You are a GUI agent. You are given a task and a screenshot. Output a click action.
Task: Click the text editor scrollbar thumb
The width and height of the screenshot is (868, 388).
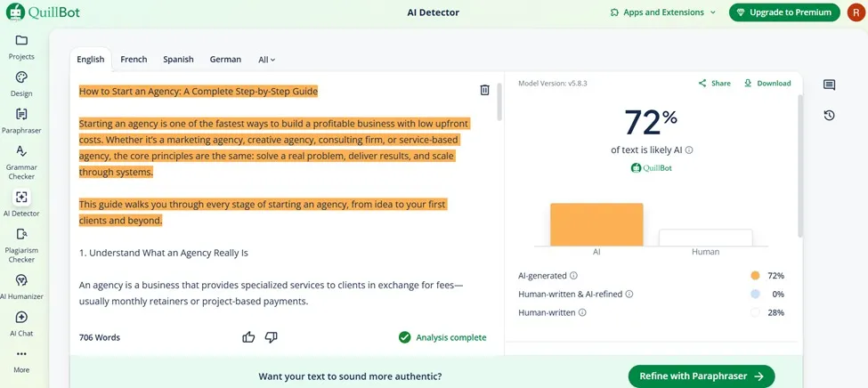tap(499, 101)
